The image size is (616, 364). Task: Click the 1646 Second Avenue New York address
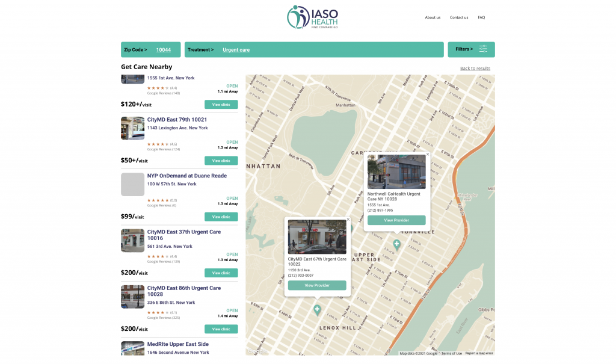(x=178, y=353)
